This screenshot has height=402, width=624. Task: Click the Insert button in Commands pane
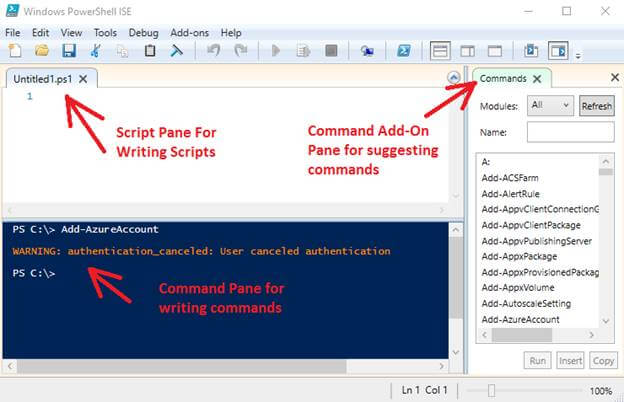coord(570,361)
